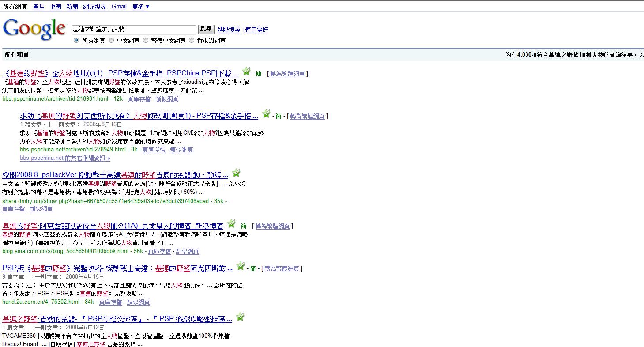Open 頁庫存檔 for blog.sina.com.cn result

(159, 251)
